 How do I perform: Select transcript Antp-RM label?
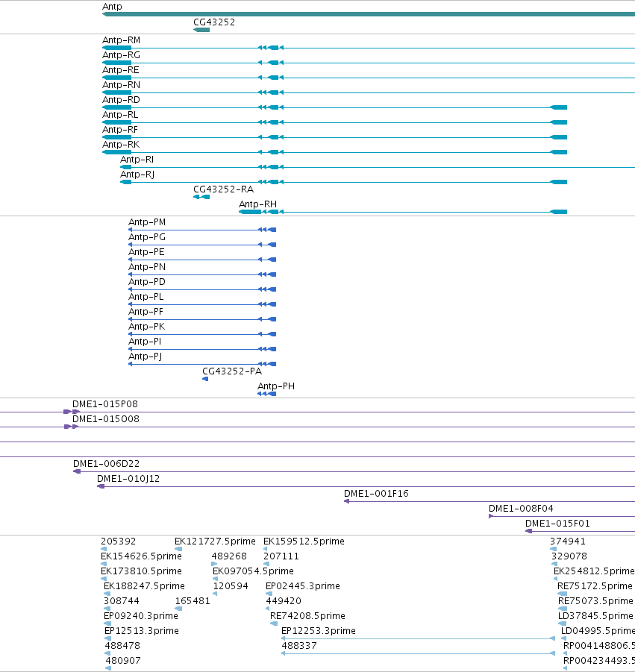(x=121, y=40)
